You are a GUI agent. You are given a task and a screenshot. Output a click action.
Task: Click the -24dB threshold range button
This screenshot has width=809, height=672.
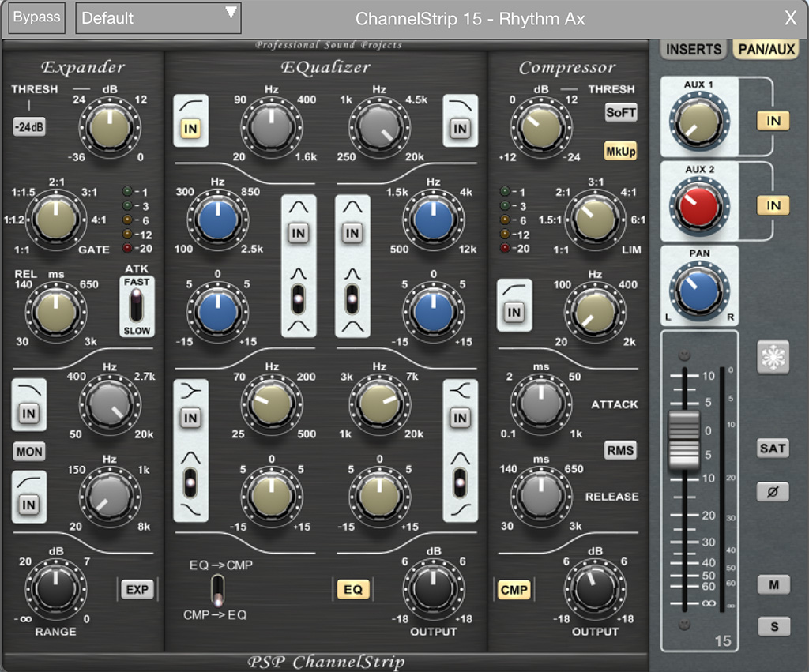29,127
